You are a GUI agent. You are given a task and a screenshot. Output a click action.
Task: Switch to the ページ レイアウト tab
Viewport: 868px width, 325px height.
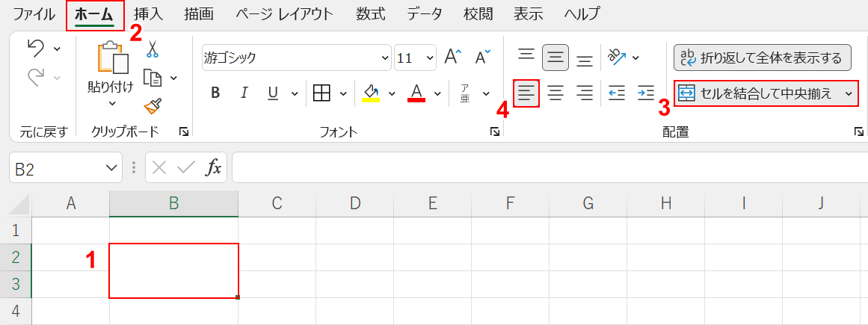tap(285, 14)
